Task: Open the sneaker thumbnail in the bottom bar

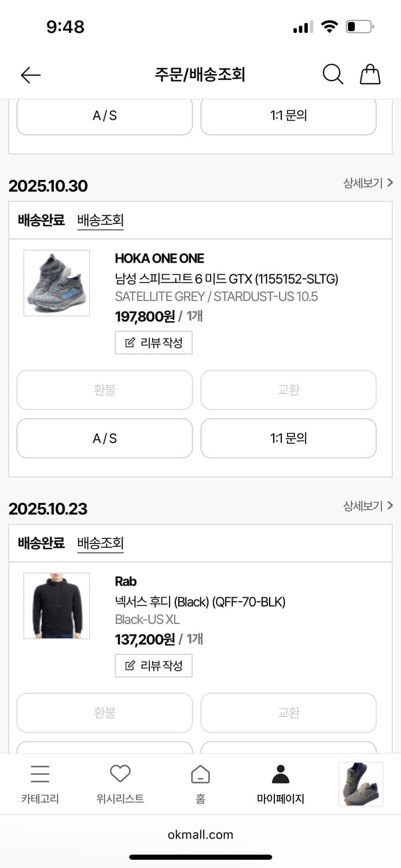Action: 360,784
